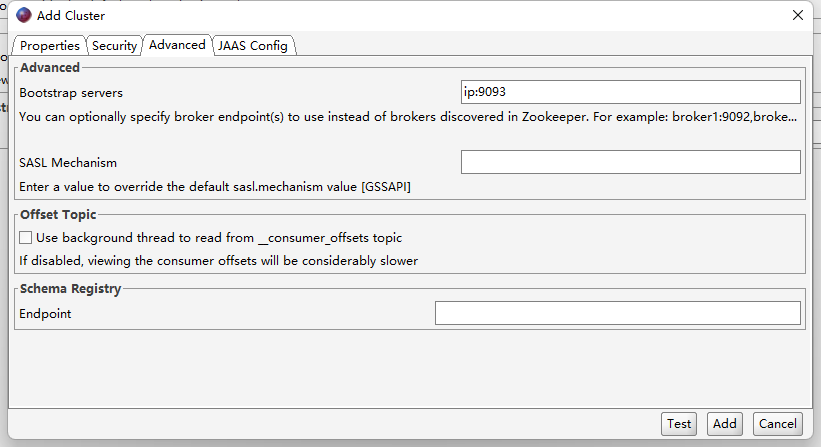This screenshot has width=821, height=447.
Task: Focus the SASL Mechanism text field
Action: point(630,162)
